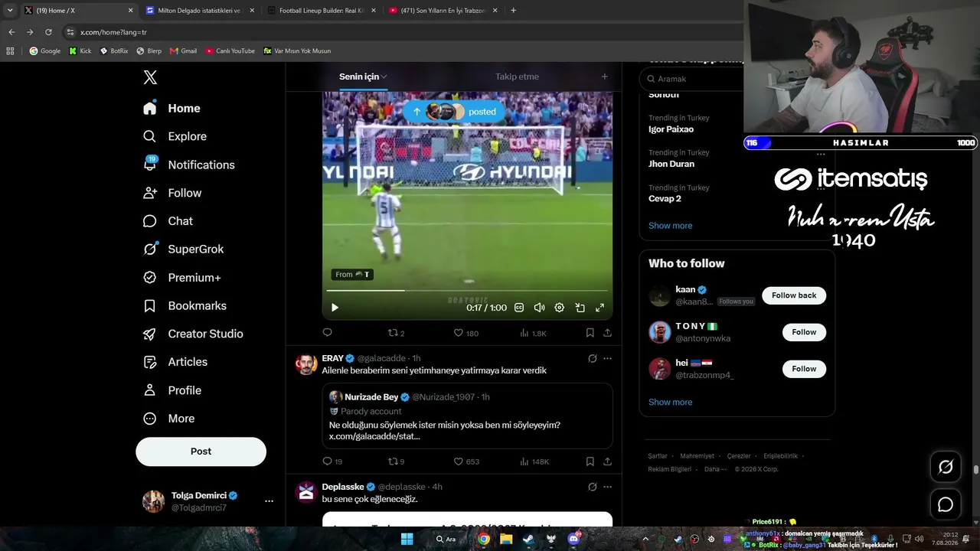
Task: Open the Igor Paixao trending topic
Action: (x=671, y=129)
